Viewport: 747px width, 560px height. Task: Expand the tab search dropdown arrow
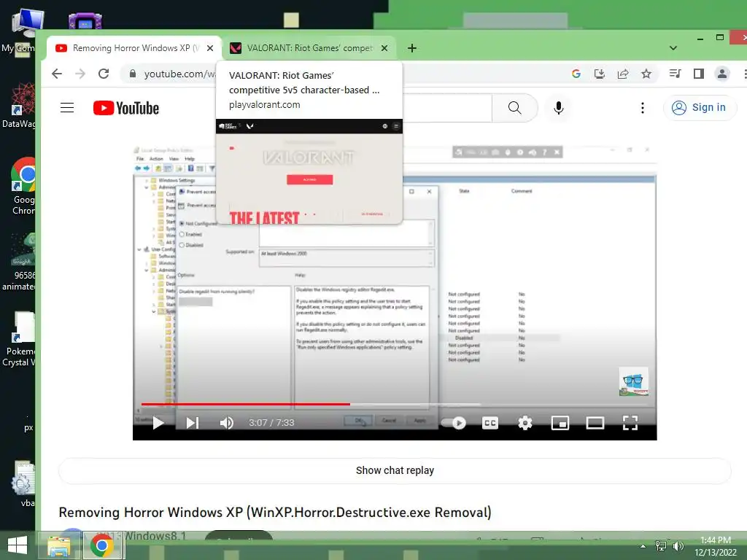(x=673, y=48)
